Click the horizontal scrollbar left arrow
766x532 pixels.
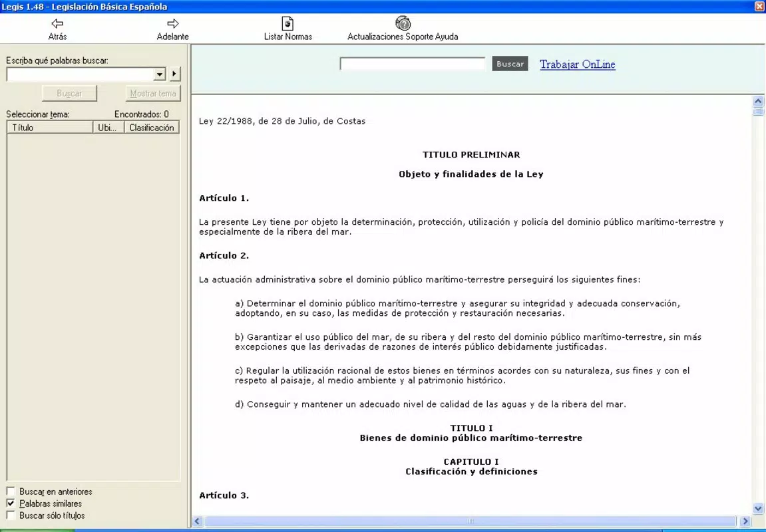[197, 521]
